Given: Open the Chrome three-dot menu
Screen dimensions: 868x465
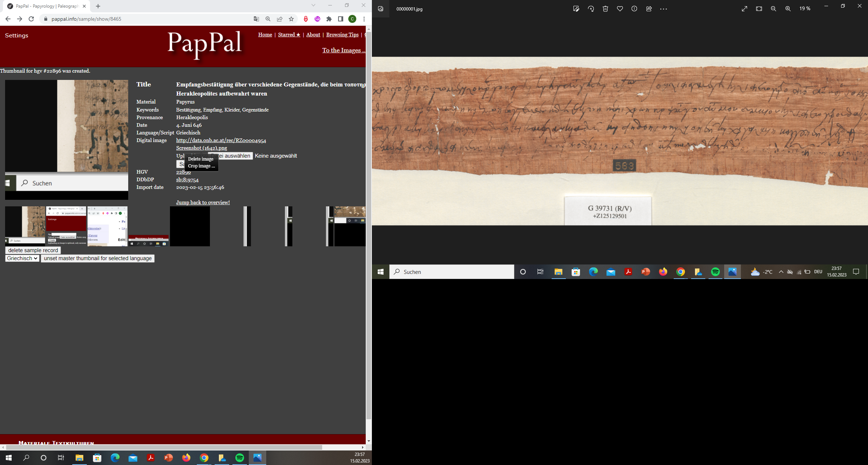Looking at the screenshot, I should [x=364, y=19].
